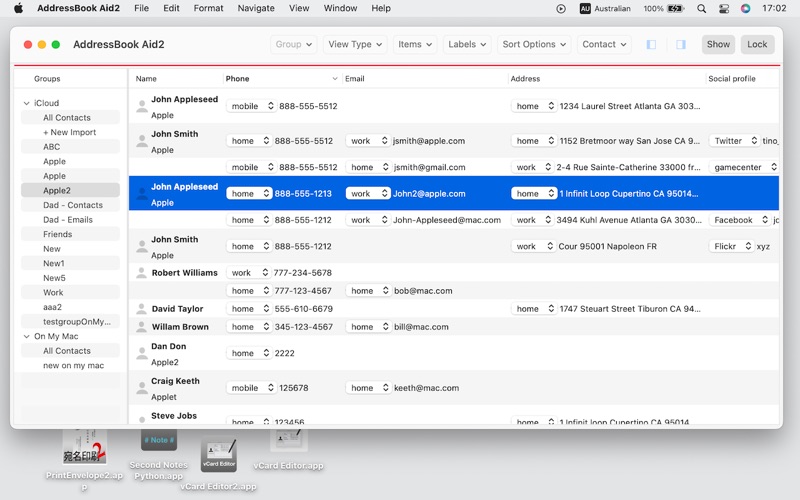Change work label for 777-234-5678
This screenshot has width=800, height=500.
click(x=248, y=273)
